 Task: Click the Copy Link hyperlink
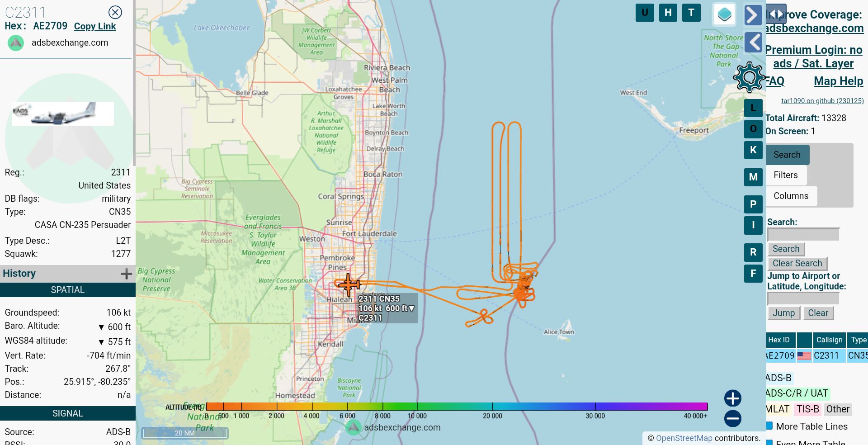point(95,26)
